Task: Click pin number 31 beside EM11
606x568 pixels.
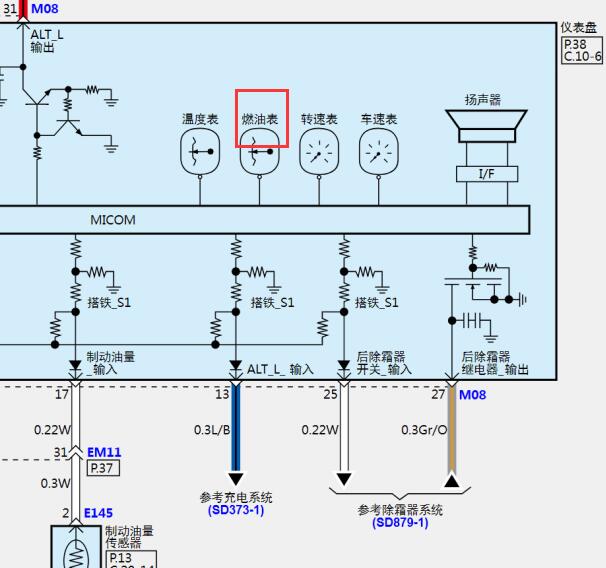Action: 60,452
